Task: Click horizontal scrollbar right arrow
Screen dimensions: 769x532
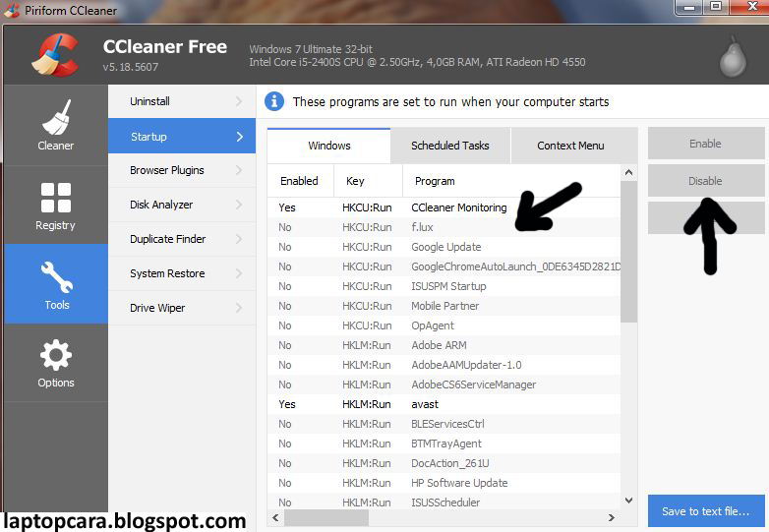Action: pyautogui.click(x=611, y=517)
